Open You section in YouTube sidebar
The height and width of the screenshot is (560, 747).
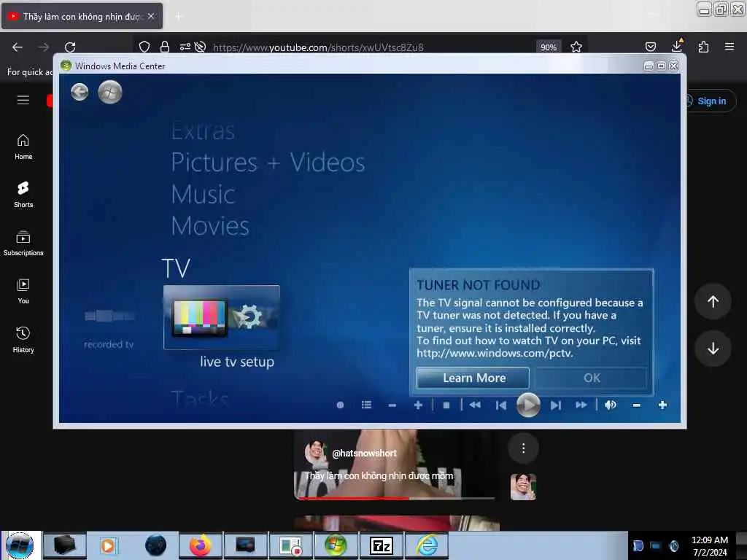tap(23, 292)
